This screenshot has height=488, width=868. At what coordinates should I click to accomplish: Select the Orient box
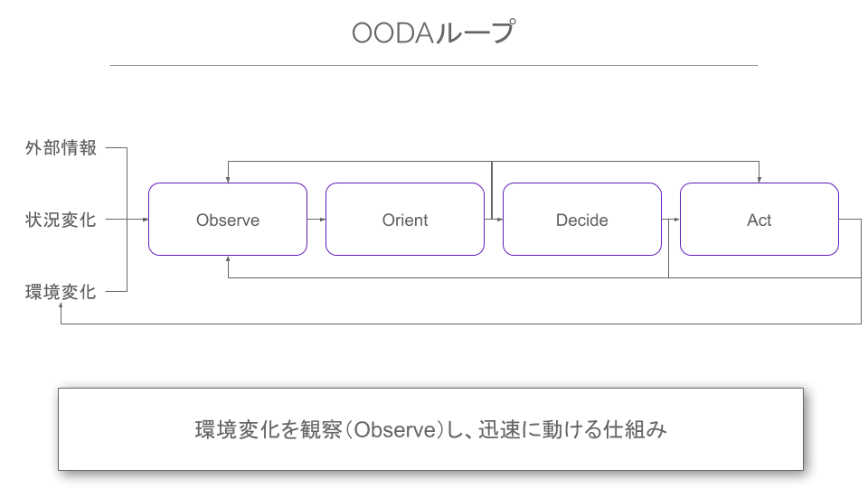[x=405, y=219]
